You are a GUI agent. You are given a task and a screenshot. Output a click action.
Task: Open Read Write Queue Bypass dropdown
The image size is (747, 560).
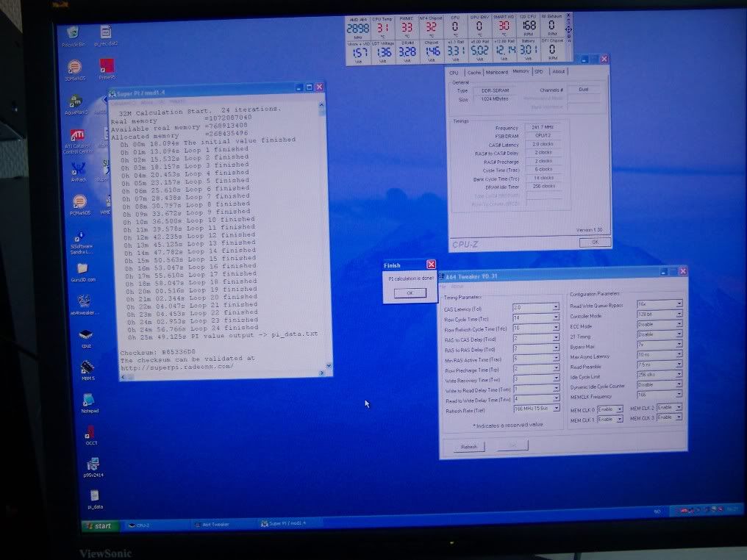(x=679, y=304)
